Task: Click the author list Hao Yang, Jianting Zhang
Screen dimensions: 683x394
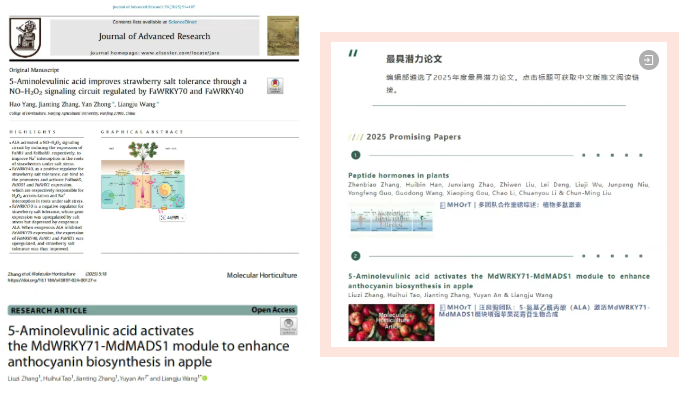Action: pyautogui.click(x=84, y=104)
